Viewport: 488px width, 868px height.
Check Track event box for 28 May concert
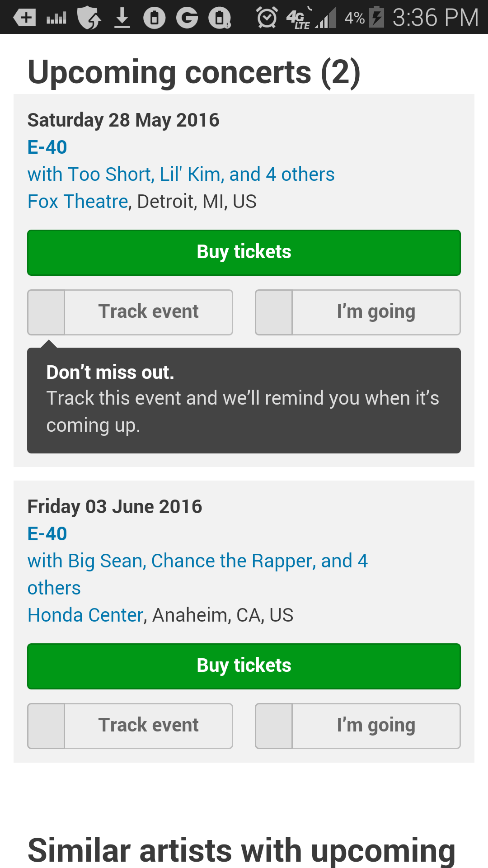click(x=46, y=312)
